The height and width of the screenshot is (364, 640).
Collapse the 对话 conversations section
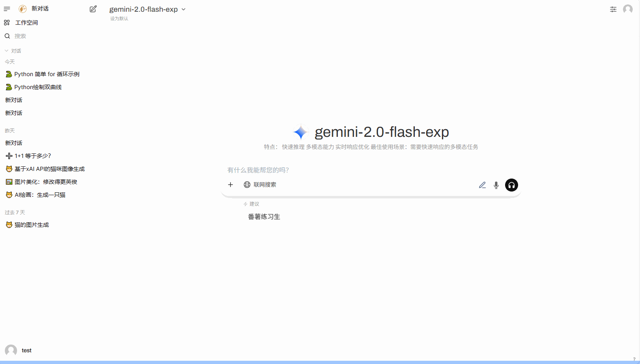(x=13, y=51)
